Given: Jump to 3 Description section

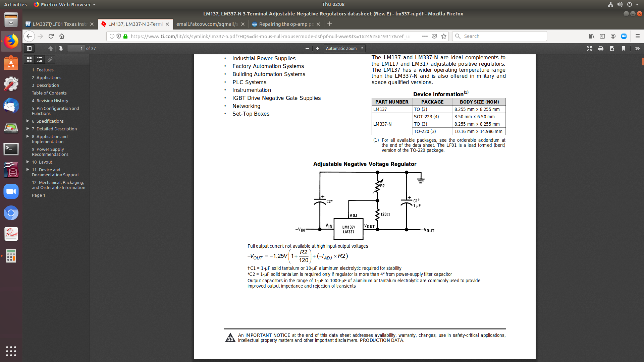Looking at the screenshot, I should (45, 85).
